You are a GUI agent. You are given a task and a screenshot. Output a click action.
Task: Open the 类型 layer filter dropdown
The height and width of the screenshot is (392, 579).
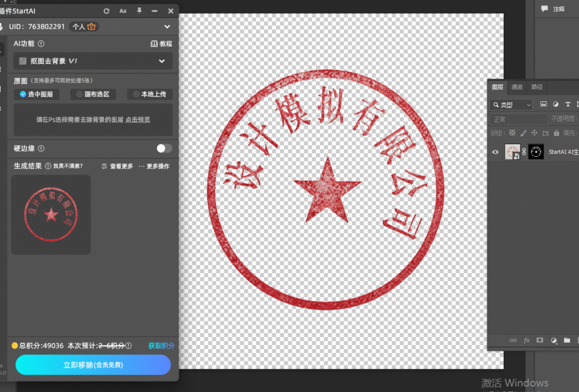(511, 105)
